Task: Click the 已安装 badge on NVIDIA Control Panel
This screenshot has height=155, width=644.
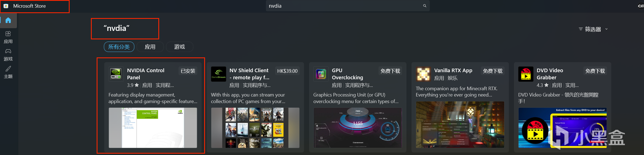Action: tap(188, 71)
